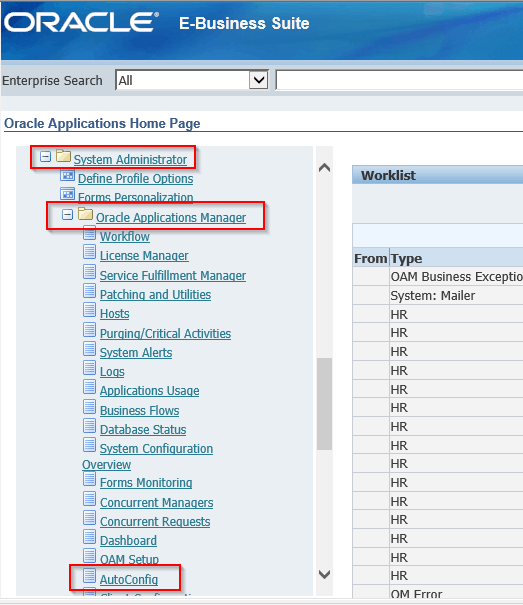
Task: Click the System Administrator folder icon
Action: (x=63, y=156)
